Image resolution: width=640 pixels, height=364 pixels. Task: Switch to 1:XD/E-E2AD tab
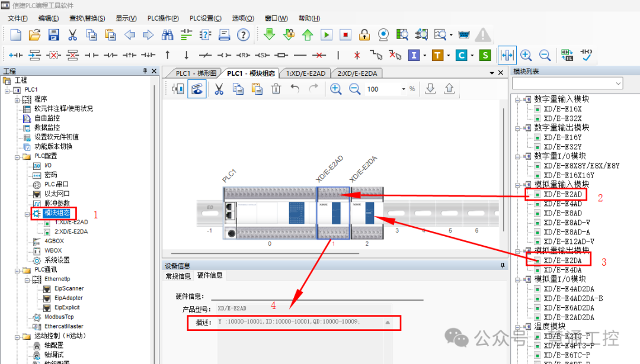point(305,73)
